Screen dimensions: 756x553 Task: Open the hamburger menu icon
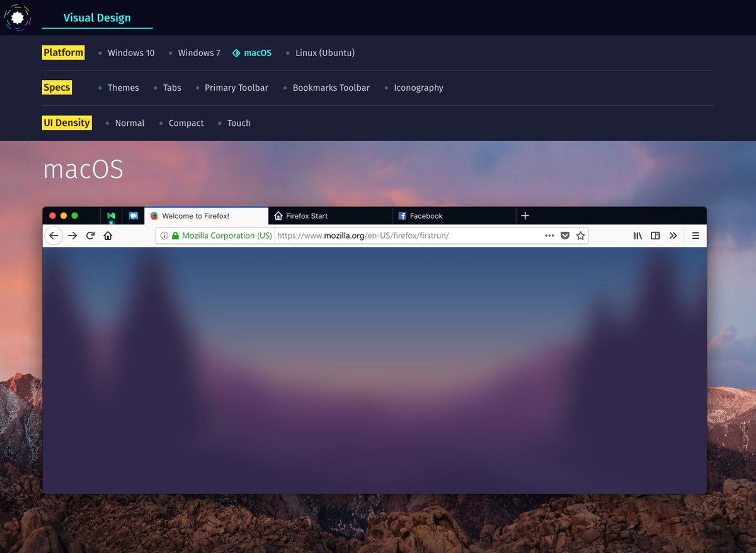[x=696, y=236]
